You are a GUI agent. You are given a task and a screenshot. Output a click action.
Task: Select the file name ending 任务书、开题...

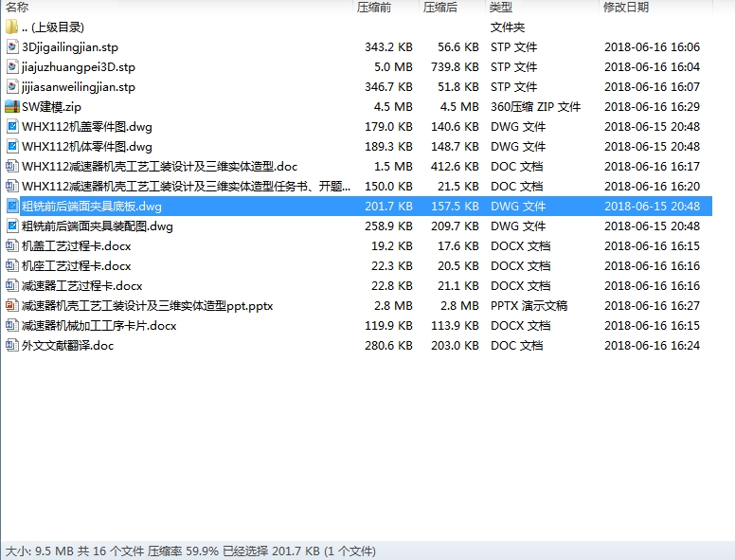click(186, 187)
